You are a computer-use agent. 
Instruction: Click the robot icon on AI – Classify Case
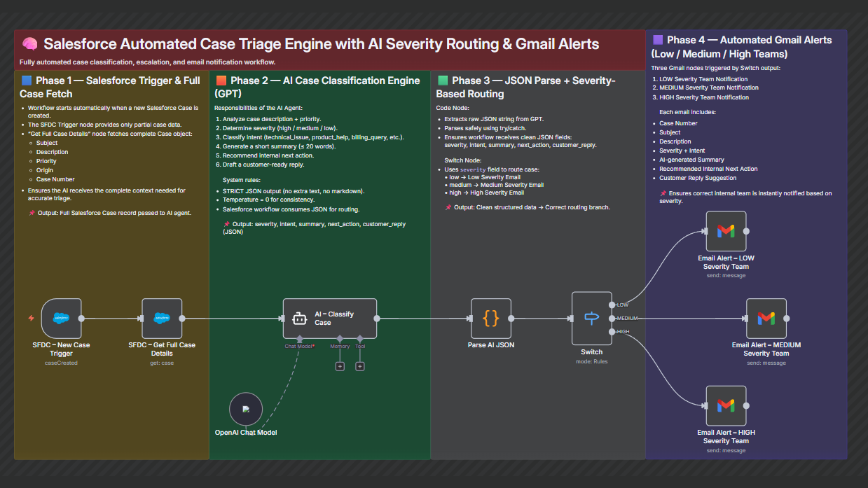tap(300, 318)
